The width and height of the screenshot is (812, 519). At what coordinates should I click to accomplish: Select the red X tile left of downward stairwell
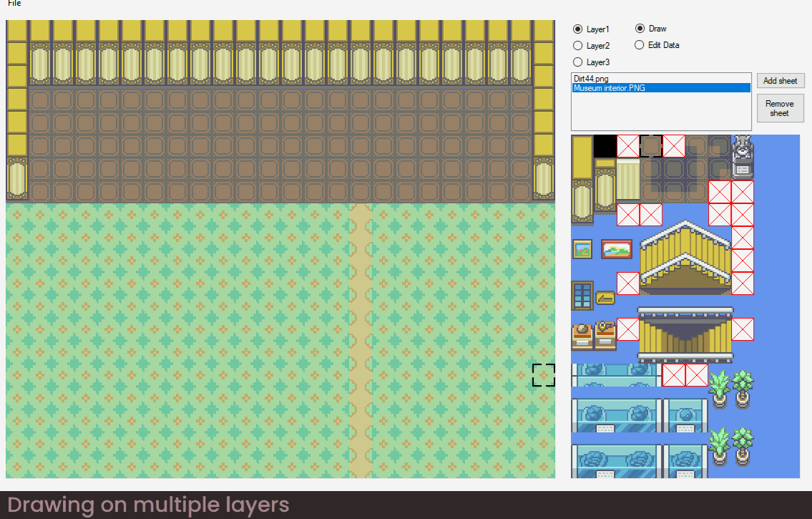(628, 329)
